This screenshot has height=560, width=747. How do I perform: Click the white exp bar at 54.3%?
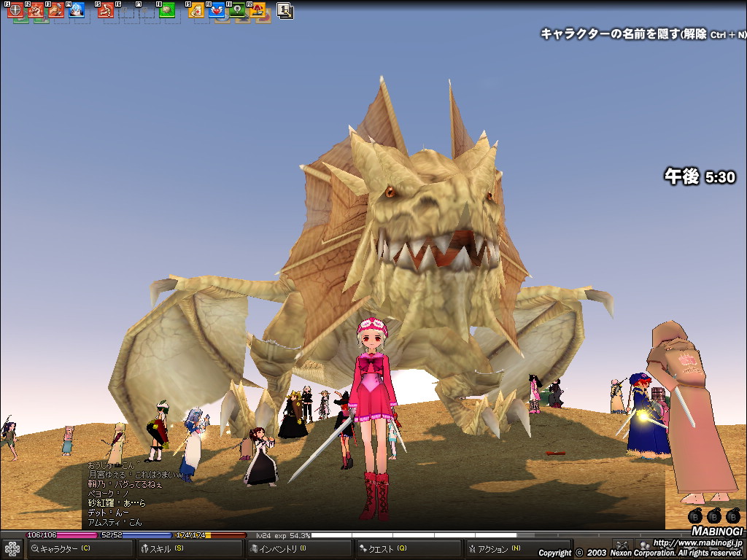coord(414,535)
